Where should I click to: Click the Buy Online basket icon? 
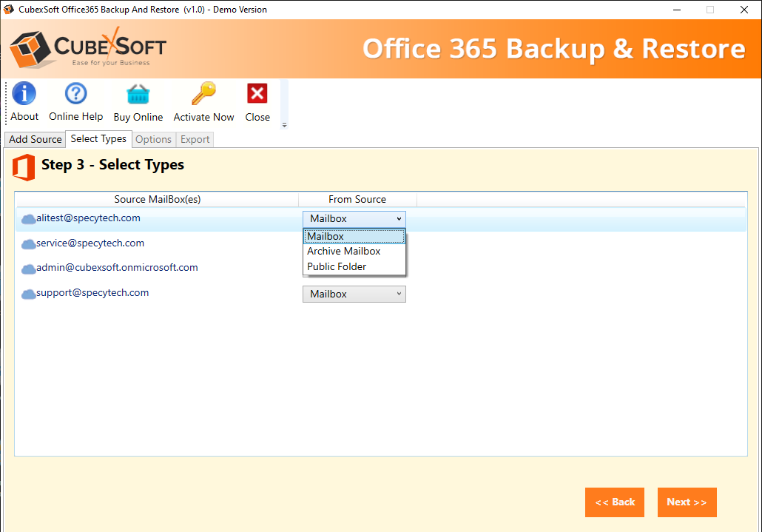138,95
